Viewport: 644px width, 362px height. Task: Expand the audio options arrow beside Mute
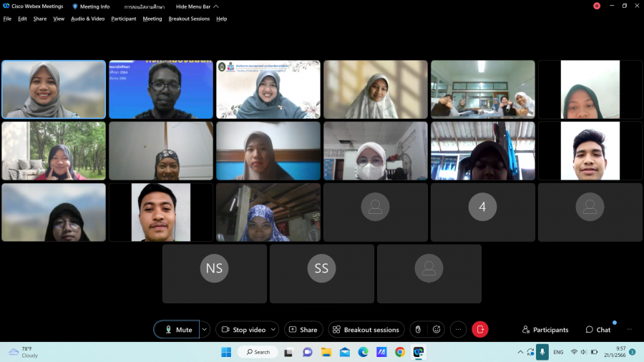point(205,330)
